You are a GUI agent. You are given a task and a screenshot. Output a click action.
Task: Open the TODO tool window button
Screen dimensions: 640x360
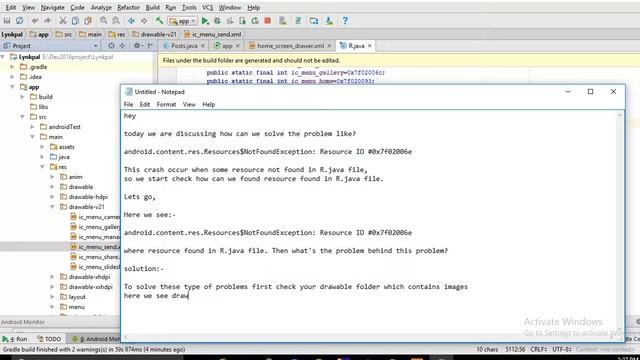pos(49,339)
